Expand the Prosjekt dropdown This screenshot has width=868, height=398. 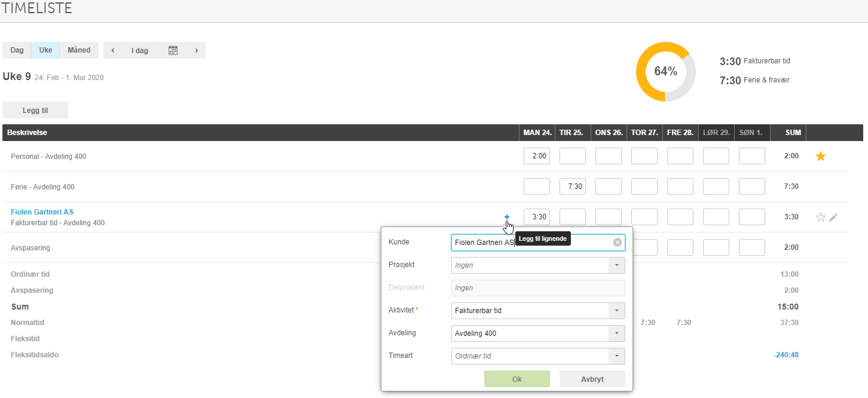point(616,265)
